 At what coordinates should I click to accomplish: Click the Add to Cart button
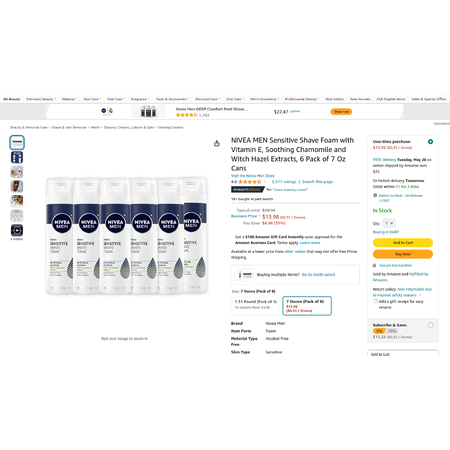[x=403, y=243]
